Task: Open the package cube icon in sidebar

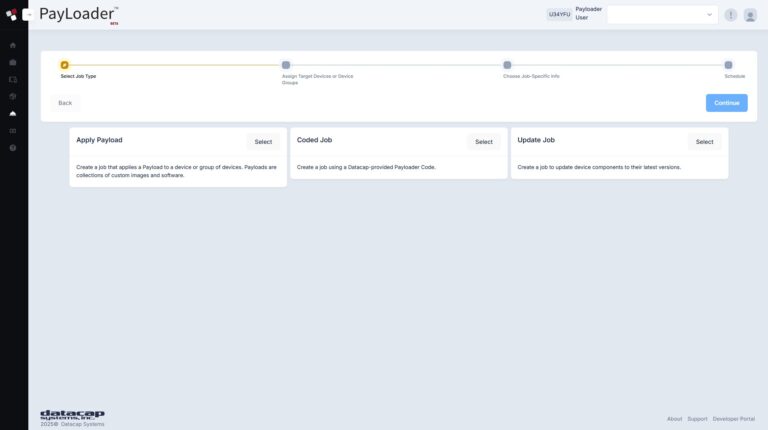Action: 13,96
